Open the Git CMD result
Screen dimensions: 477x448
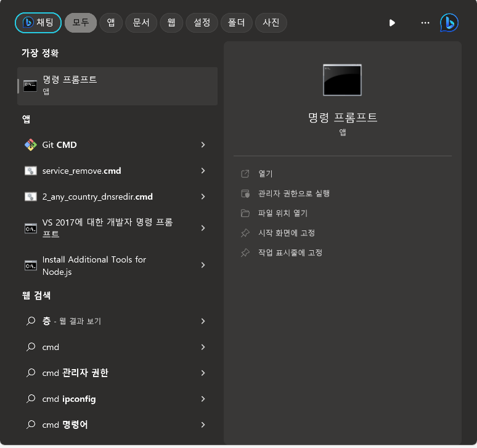pos(118,145)
